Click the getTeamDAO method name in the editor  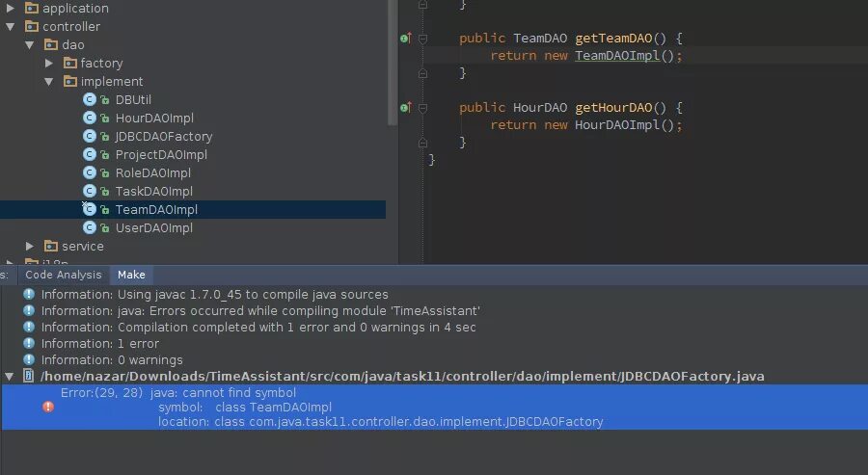[613, 39]
